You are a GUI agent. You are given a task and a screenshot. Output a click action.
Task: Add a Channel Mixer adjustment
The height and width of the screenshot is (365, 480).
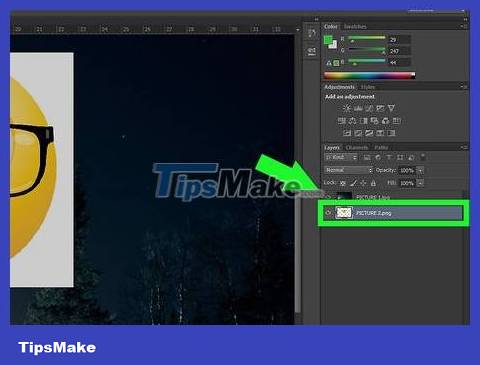(385, 121)
